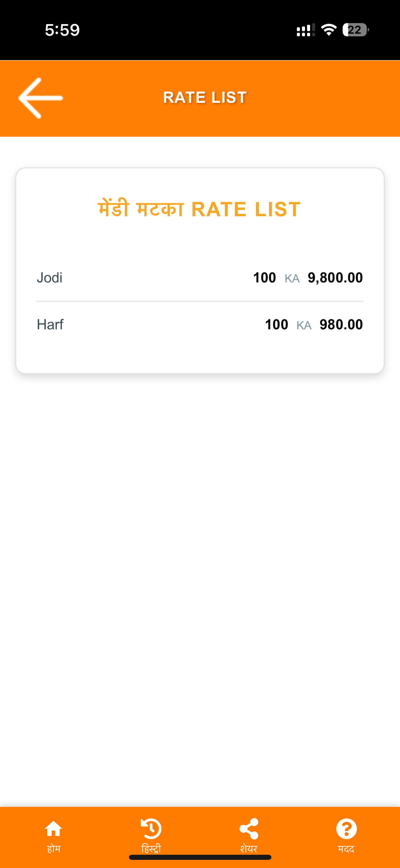Tap the home indicator bar at bottom
The height and width of the screenshot is (868, 400).
pyautogui.click(x=200, y=857)
